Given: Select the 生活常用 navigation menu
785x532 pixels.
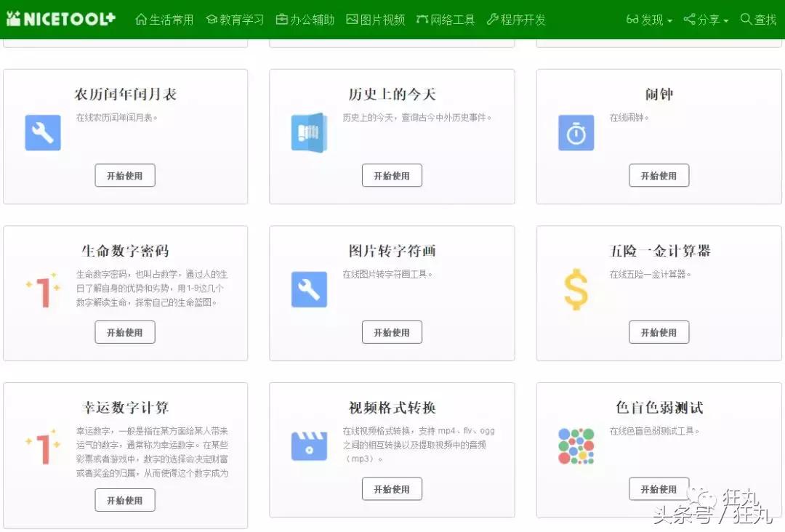Looking at the screenshot, I should pyautogui.click(x=164, y=20).
